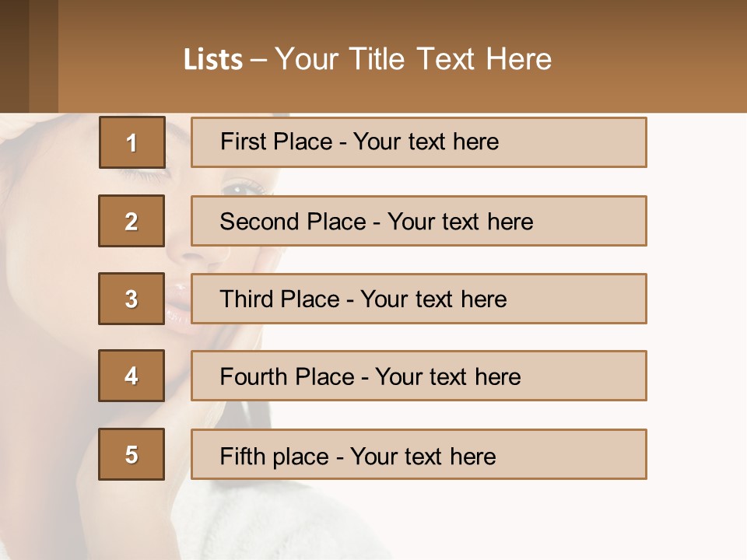
Task: Click the bold word Lists in title
Action: 213,60
